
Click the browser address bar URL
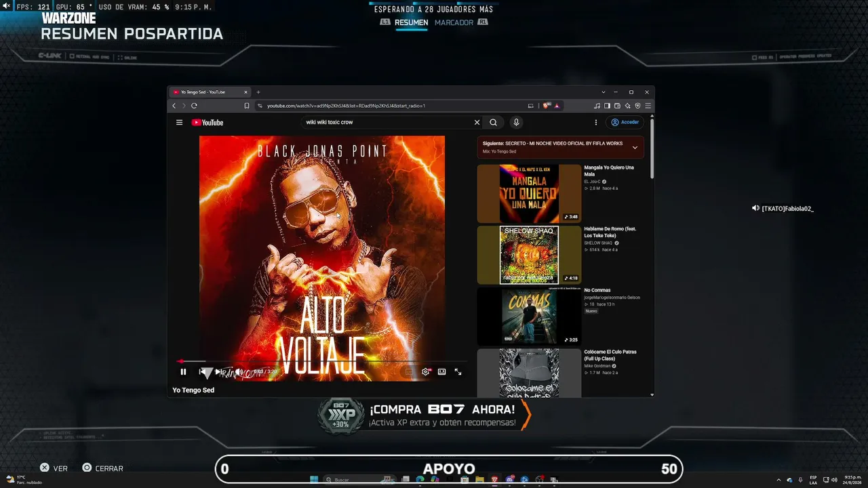346,106
